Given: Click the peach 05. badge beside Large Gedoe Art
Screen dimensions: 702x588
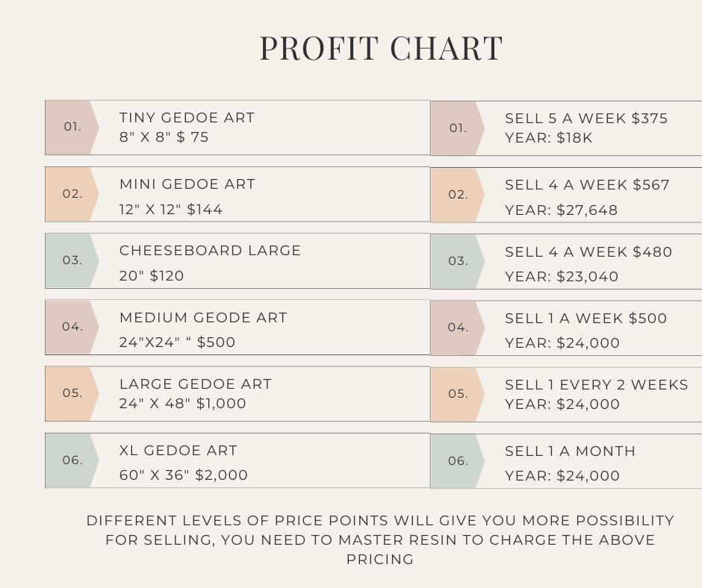Looking at the screenshot, I should pyautogui.click(x=72, y=394).
